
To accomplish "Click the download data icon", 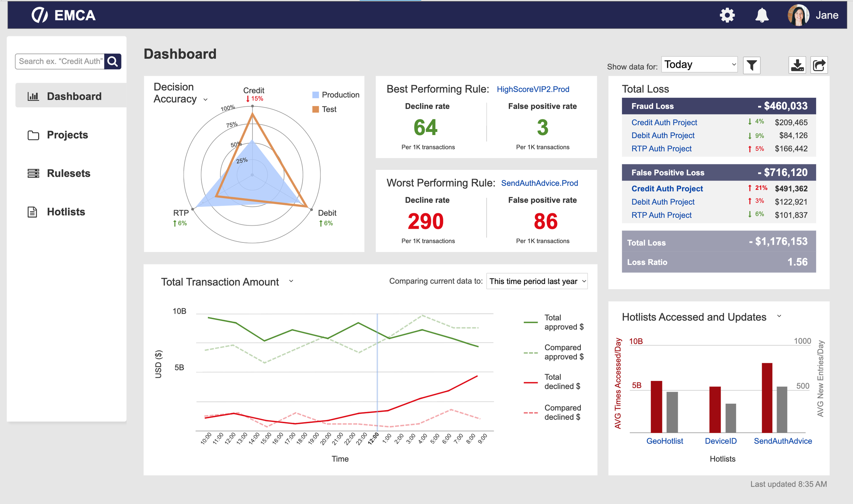I will [x=797, y=65].
